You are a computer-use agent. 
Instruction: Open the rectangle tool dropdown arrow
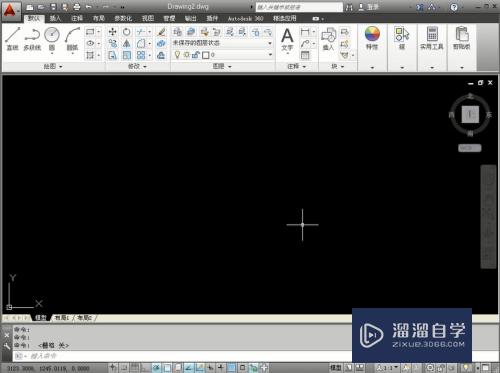[99, 32]
